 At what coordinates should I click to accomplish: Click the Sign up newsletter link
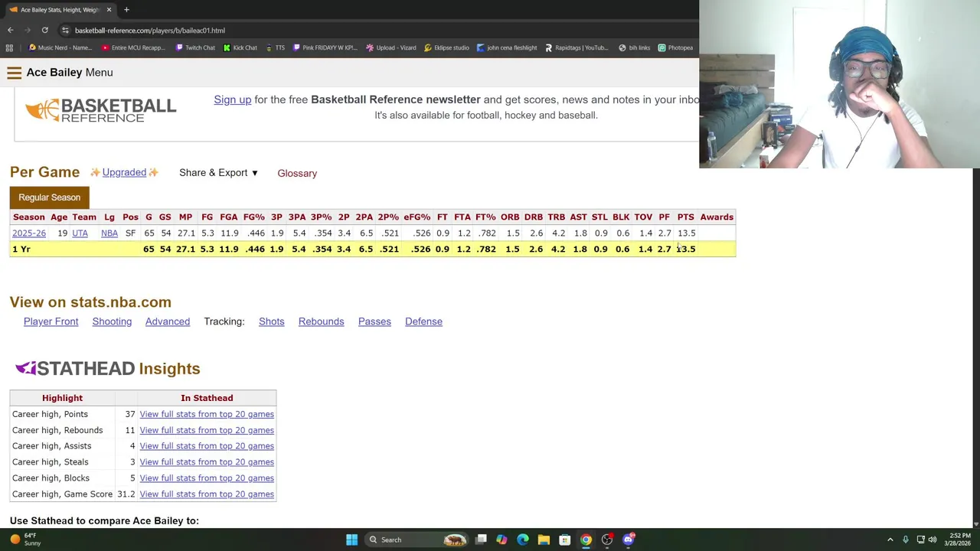[232, 99]
